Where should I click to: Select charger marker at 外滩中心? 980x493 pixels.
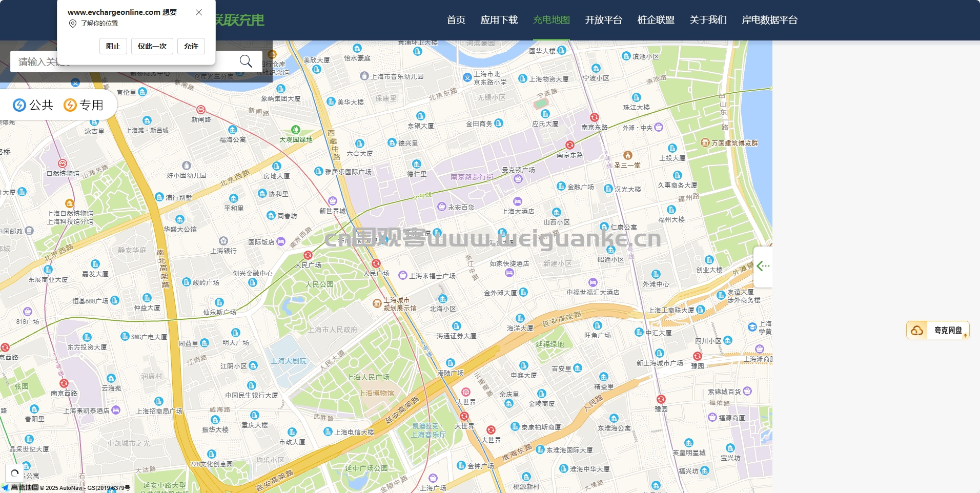656,274
